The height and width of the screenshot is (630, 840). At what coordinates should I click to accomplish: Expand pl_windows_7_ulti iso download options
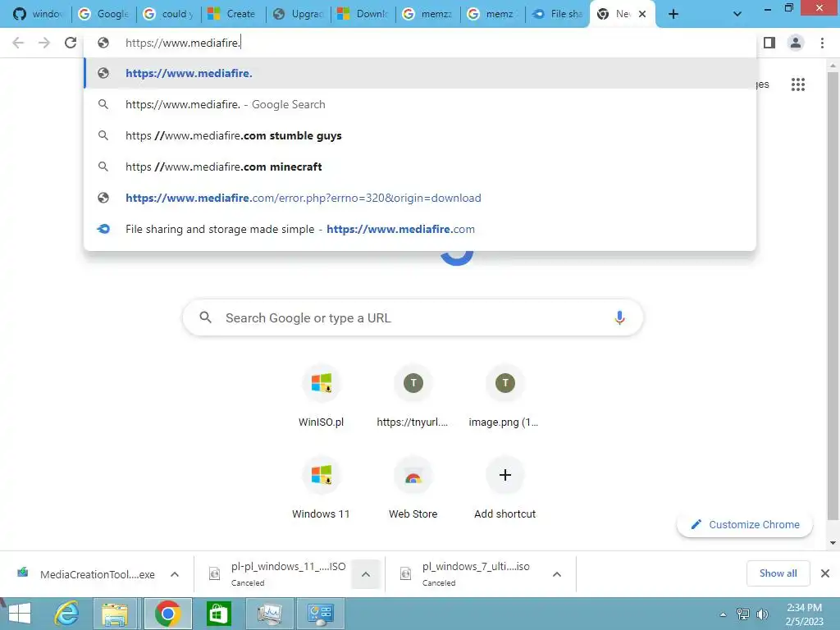tap(557, 574)
